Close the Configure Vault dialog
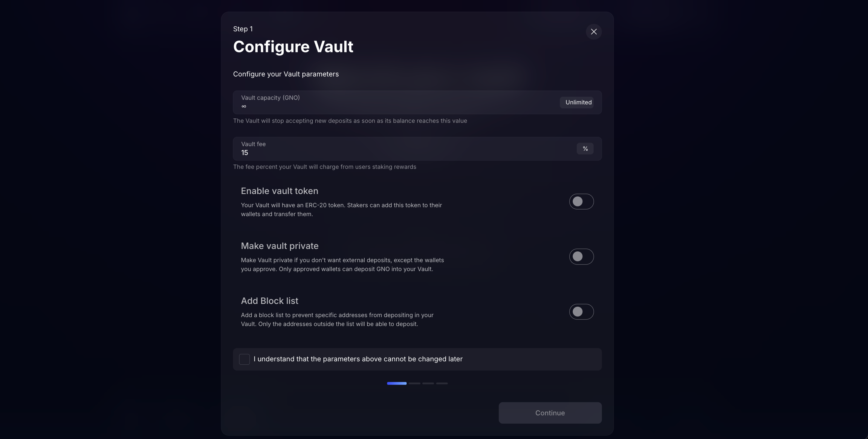Image resolution: width=868 pixels, height=439 pixels. [x=593, y=32]
